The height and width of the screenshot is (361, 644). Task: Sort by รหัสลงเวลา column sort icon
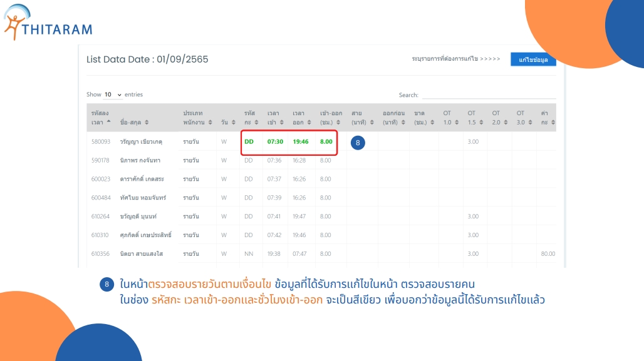pyautogui.click(x=110, y=122)
